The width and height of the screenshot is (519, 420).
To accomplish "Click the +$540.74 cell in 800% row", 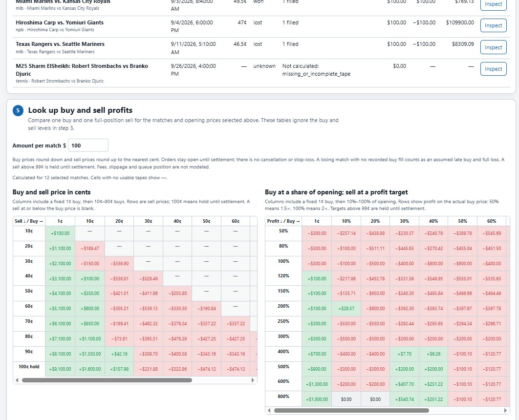I will click(x=404, y=399).
